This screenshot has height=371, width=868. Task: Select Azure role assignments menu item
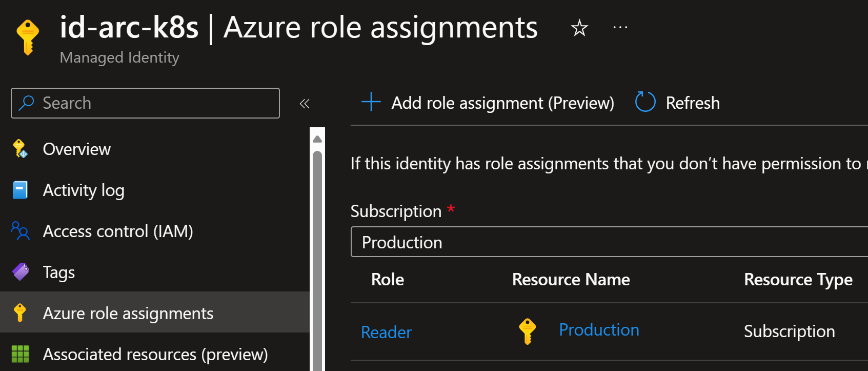pyautogui.click(x=155, y=313)
